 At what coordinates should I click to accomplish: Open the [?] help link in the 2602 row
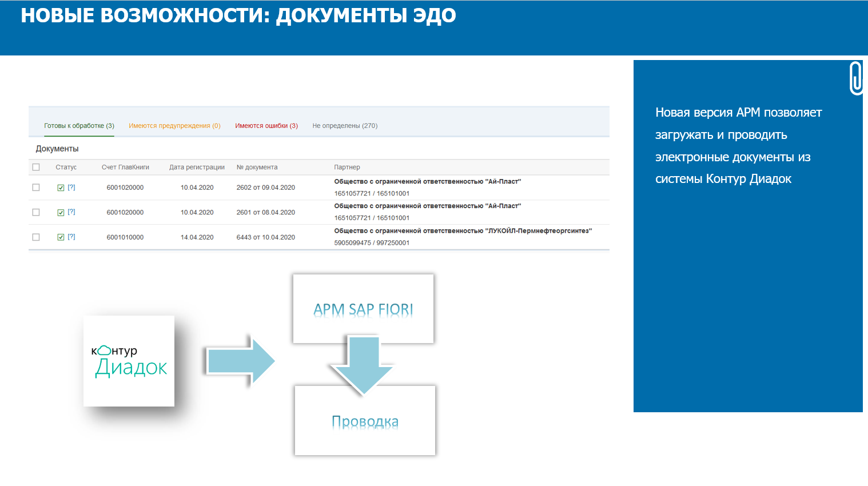coord(71,188)
